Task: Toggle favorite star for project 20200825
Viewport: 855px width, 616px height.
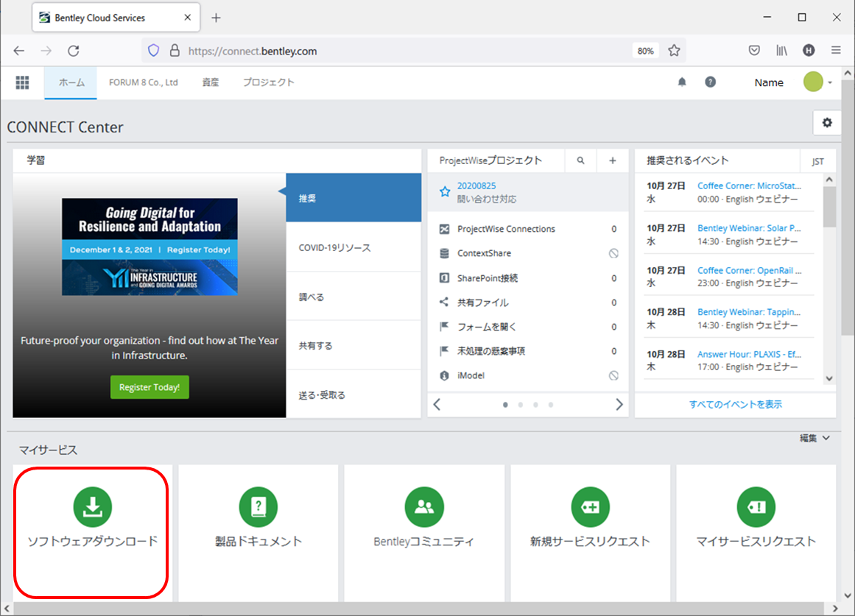Action: pos(445,192)
